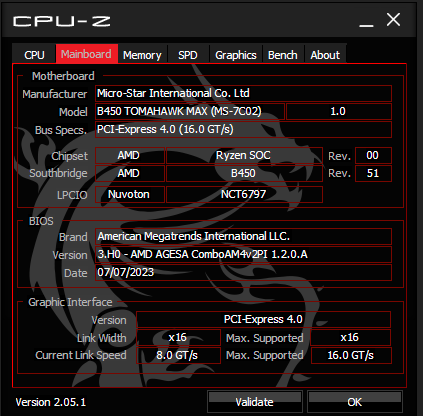Image resolution: width=423 pixels, height=416 pixels.
Task: Click the BIOS Date field
Action: (243, 272)
